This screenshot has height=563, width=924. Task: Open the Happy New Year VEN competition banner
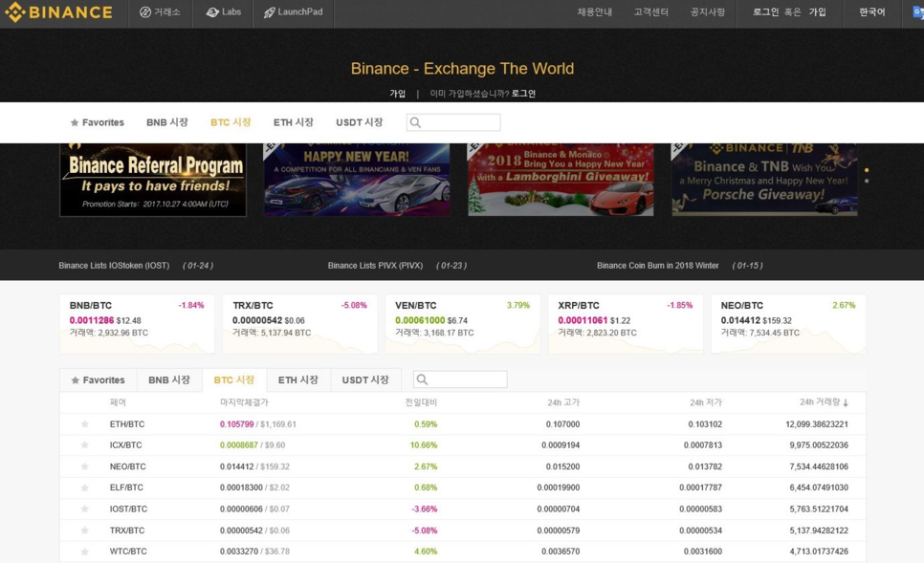click(357, 180)
